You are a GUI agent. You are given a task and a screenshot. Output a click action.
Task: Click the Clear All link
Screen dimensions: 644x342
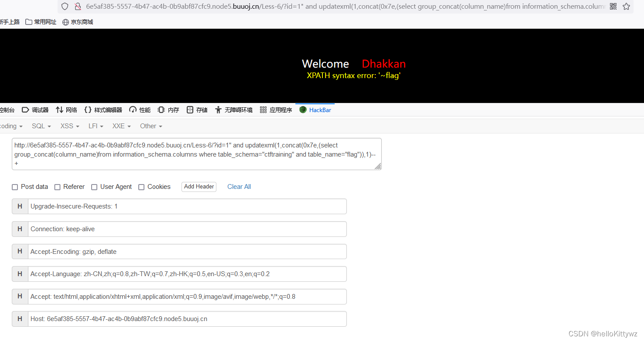point(239,187)
